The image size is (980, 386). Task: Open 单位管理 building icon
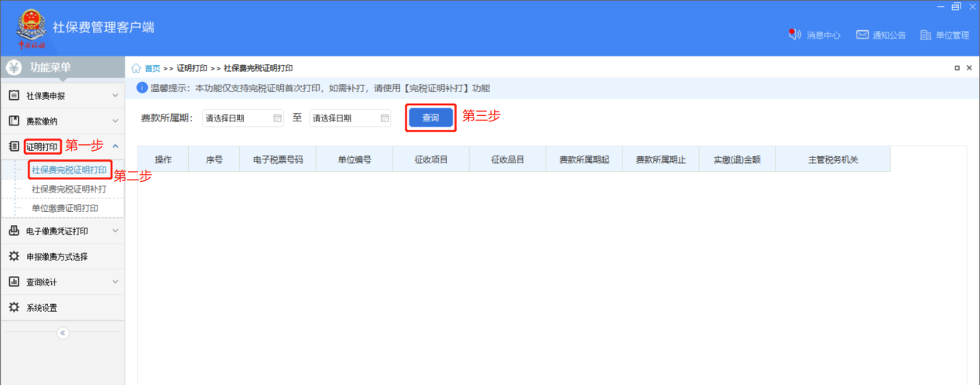925,35
